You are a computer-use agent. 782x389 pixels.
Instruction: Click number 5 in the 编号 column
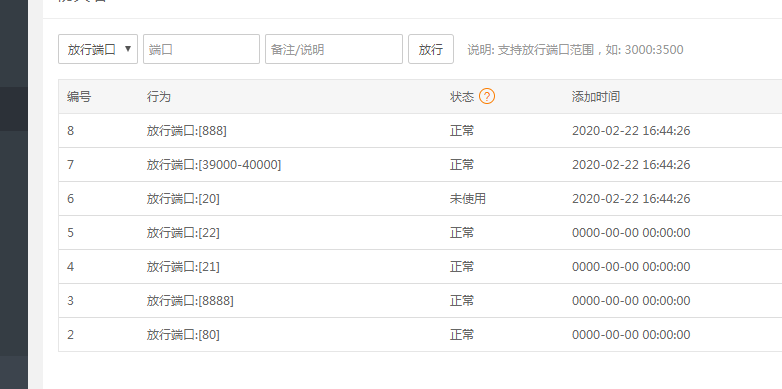coord(70,232)
